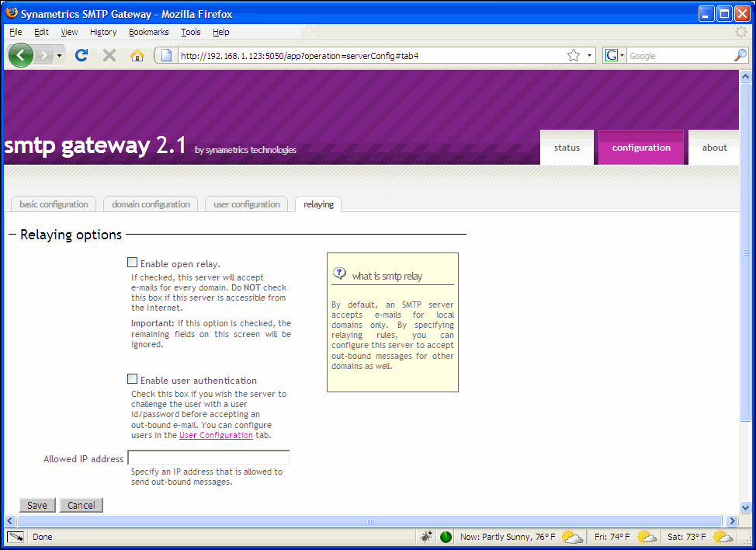Viewport: 756px width, 550px height.
Task: Follow the User Configuration link
Action: pos(216,435)
